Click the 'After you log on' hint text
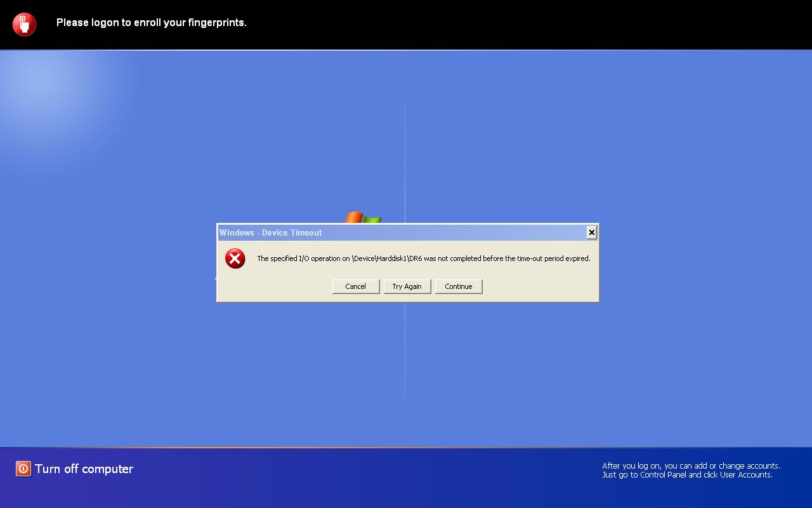The width and height of the screenshot is (812, 508). coord(691,470)
